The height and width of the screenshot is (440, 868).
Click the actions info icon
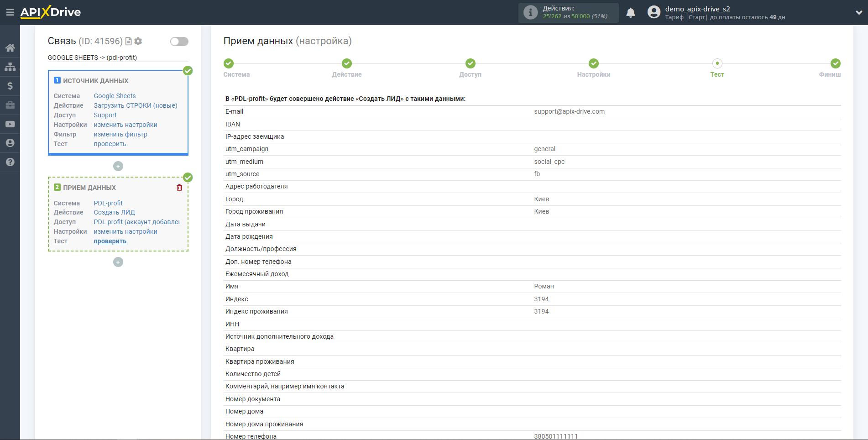(530, 12)
